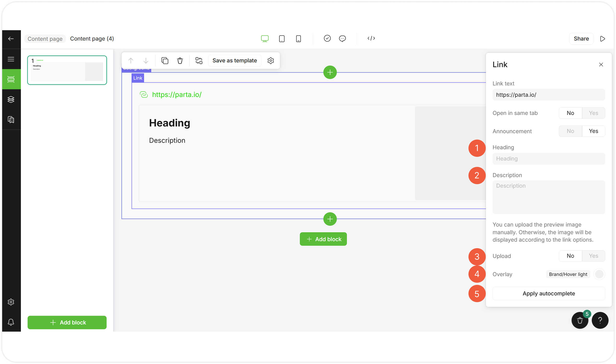The height and width of the screenshot is (364, 616).
Task: Click the Apply autocomplete button
Action: click(549, 294)
